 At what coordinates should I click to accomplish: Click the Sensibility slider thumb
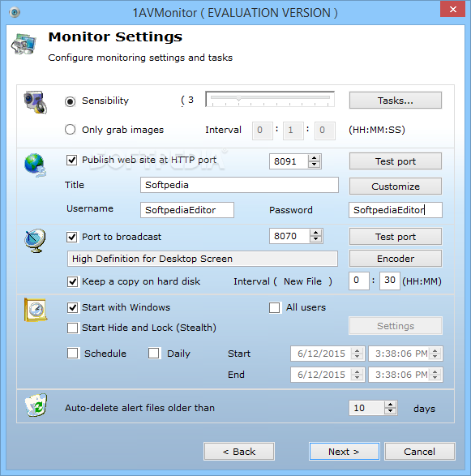tap(239, 98)
